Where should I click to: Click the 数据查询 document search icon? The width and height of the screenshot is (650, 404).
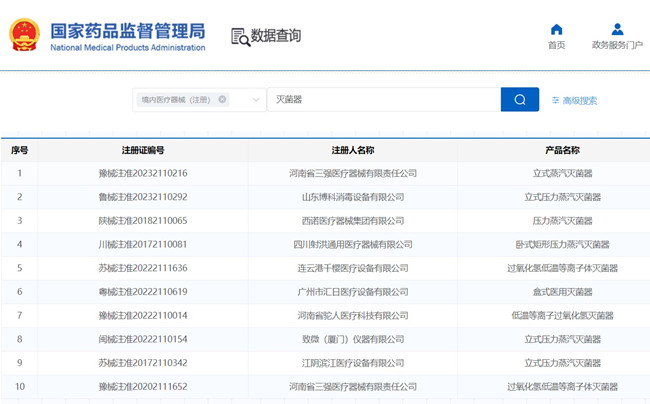[x=240, y=37]
